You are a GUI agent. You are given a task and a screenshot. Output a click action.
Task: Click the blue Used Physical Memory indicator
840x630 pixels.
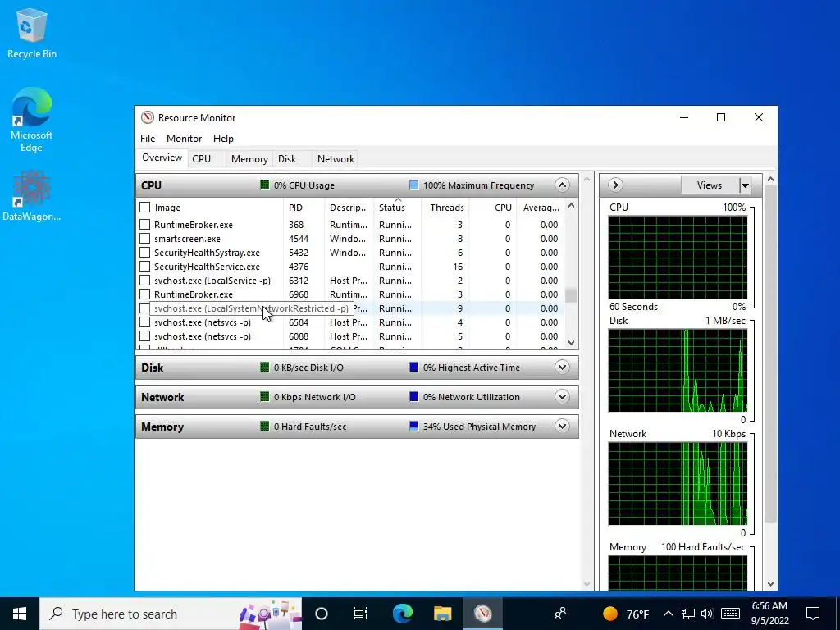pos(413,427)
